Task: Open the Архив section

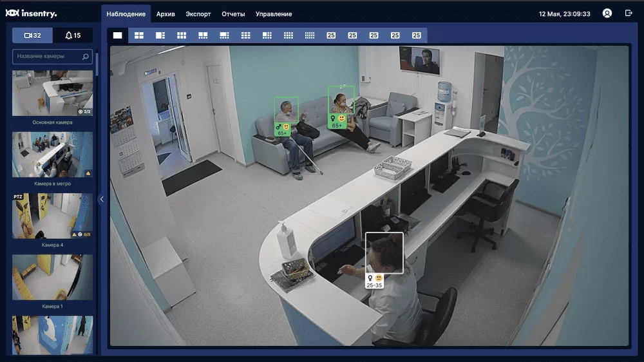Action: [166, 14]
